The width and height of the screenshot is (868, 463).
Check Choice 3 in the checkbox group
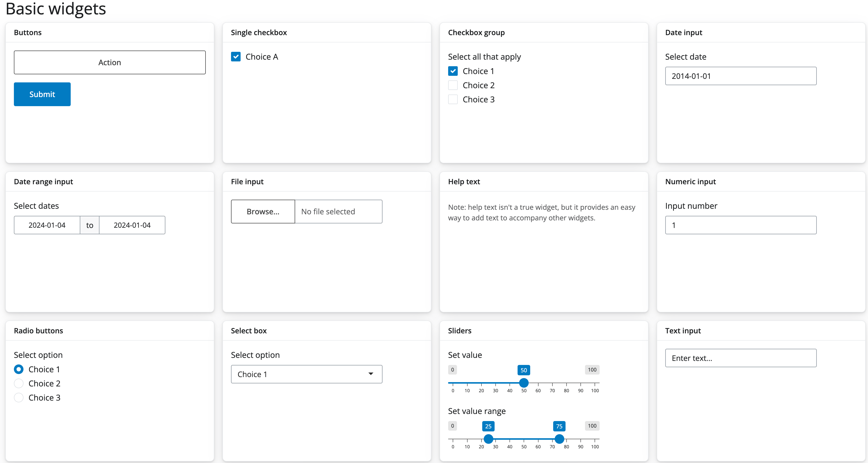coord(453,99)
